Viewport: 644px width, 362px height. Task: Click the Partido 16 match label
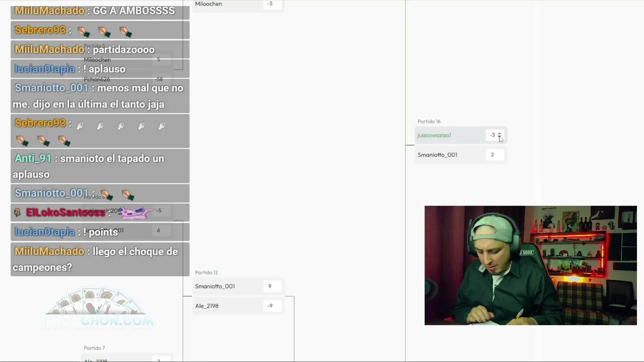[429, 121]
